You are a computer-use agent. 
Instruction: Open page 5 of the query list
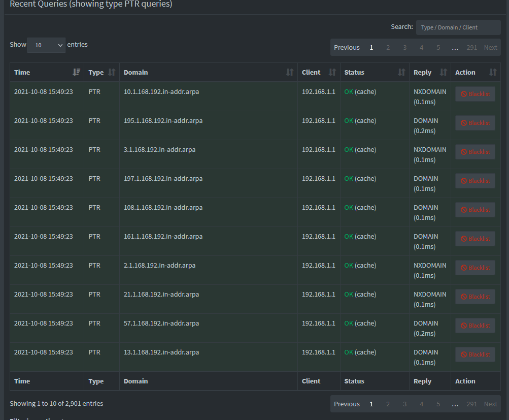point(438,47)
